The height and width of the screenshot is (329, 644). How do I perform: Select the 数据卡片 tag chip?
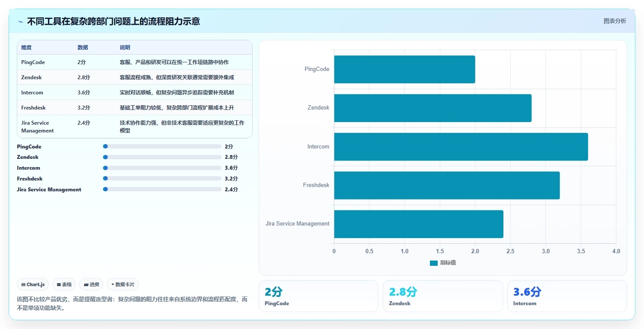[x=123, y=284]
